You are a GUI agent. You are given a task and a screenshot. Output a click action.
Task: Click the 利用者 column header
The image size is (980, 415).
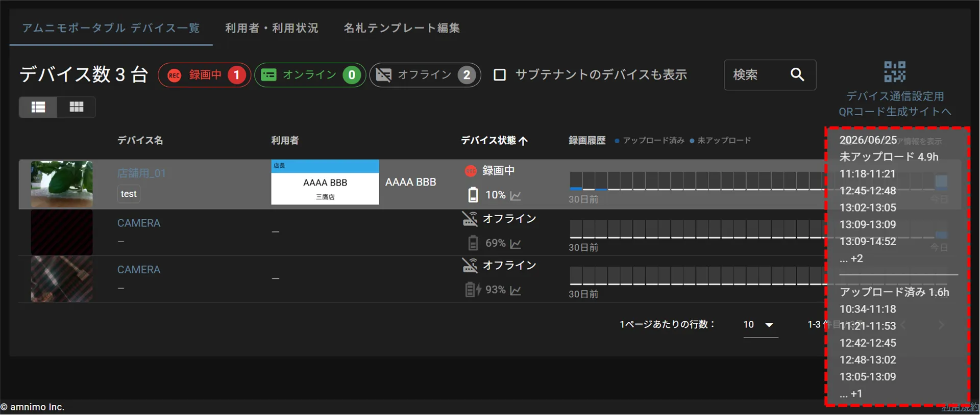pos(285,140)
